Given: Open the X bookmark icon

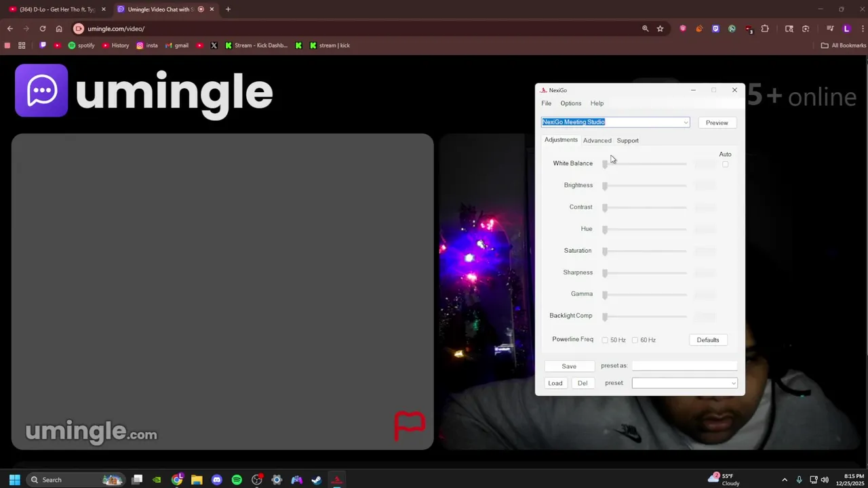Looking at the screenshot, I should point(214,45).
